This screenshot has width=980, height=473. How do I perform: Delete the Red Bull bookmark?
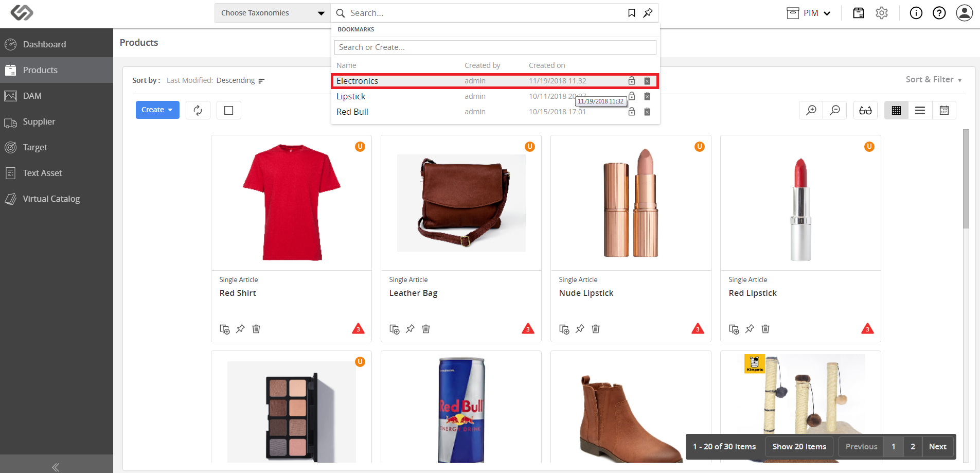coord(647,112)
